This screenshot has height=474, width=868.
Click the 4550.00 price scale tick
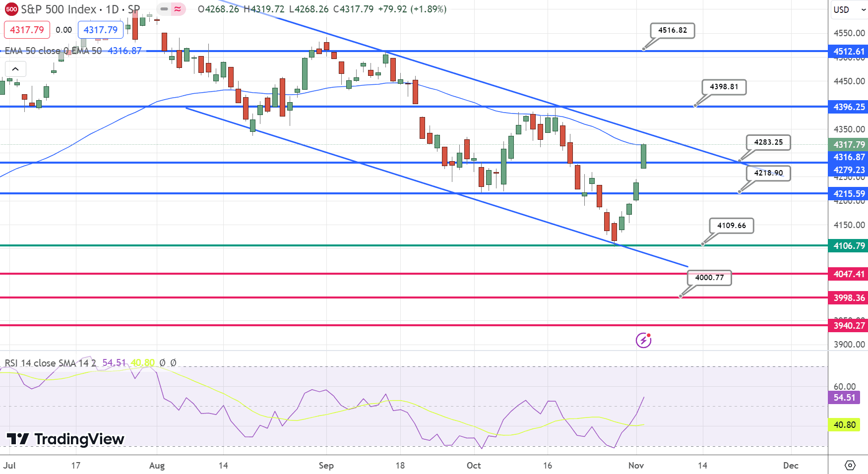849,33
